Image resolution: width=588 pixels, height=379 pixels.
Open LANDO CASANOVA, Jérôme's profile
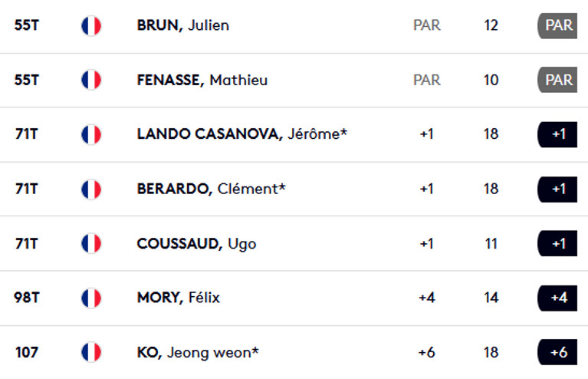pyautogui.click(x=242, y=134)
